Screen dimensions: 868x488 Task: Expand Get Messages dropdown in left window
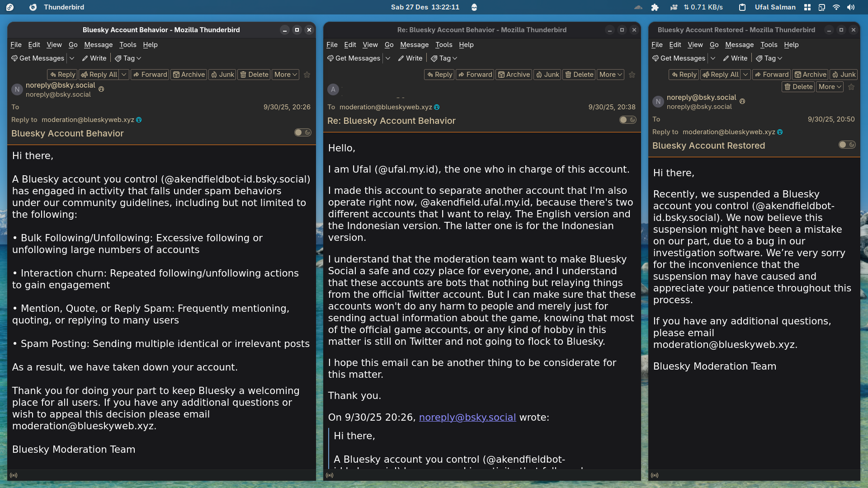72,58
